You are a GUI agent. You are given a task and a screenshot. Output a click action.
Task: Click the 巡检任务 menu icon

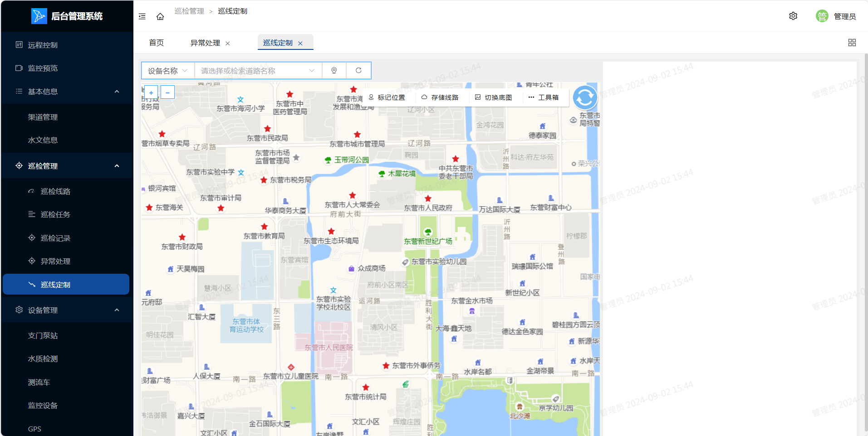pos(31,214)
